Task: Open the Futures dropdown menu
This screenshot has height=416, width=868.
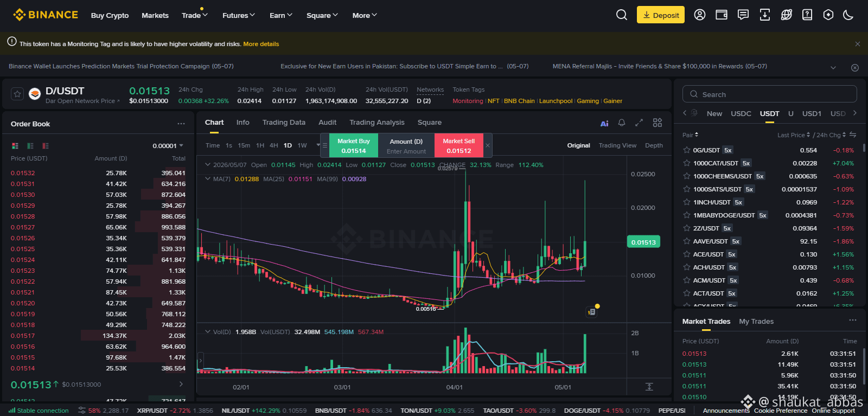Action: pos(239,15)
